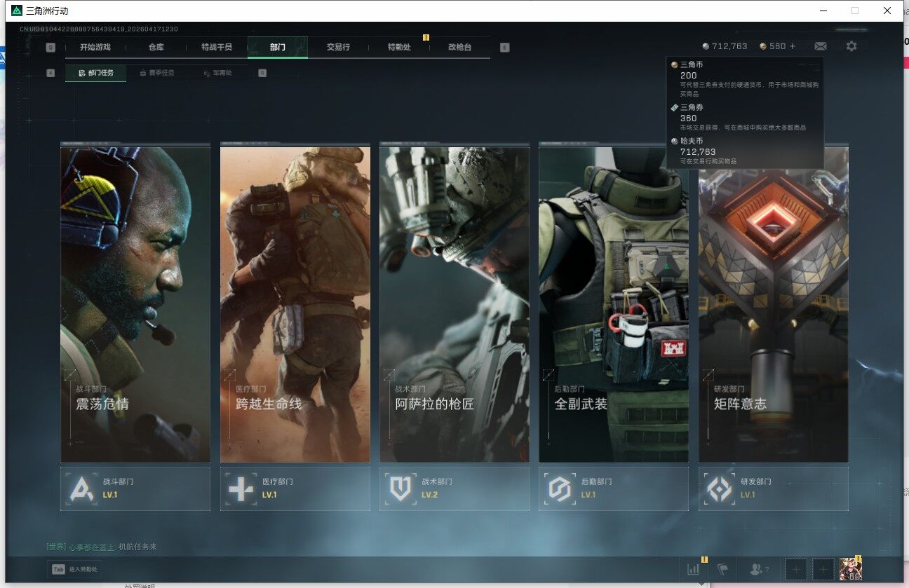909x588 pixels.
Task: Click the 三角洲行动 app icon in title bar
Action: pyautogui.click(x=17, y=11)
